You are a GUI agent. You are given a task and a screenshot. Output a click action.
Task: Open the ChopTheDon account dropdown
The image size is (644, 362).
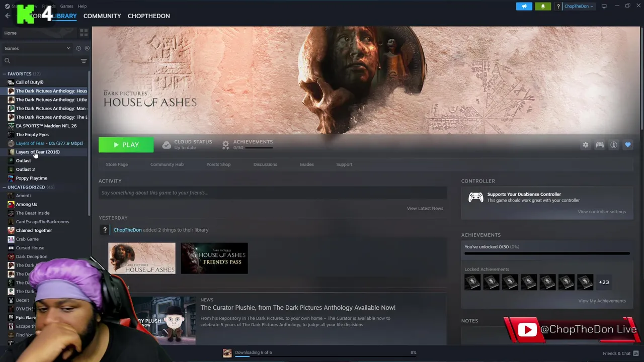pyautogui.click(x=579, y=6)
